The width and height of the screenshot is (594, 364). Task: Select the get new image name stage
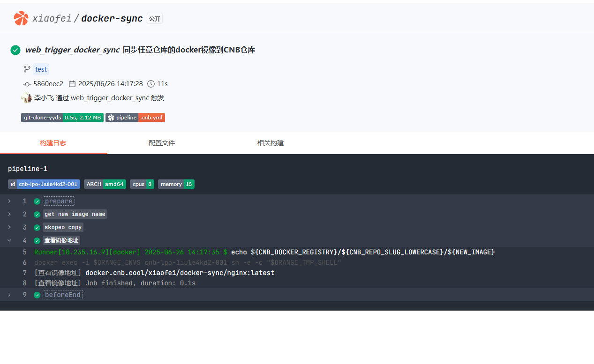75,214
